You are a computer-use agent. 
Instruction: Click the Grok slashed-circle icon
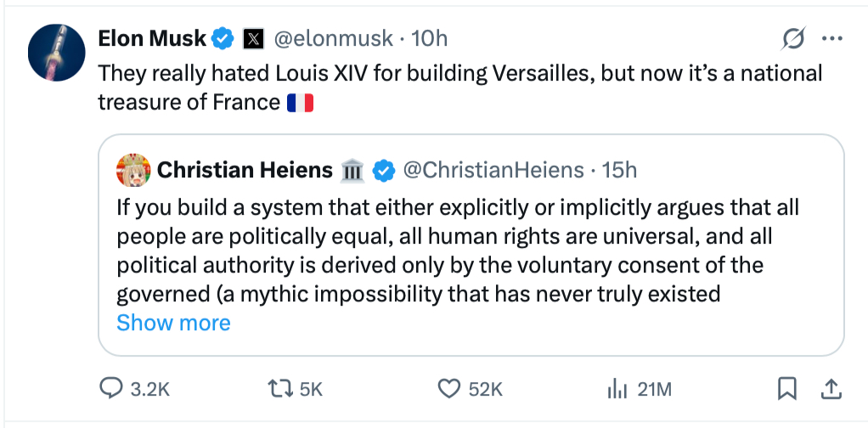(x=793, y=39)
